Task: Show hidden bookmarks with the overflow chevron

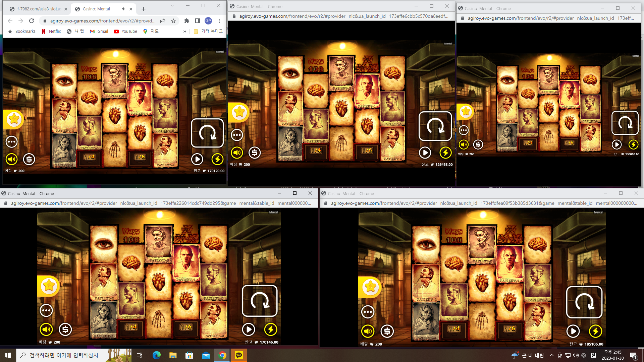Action: 184,32
